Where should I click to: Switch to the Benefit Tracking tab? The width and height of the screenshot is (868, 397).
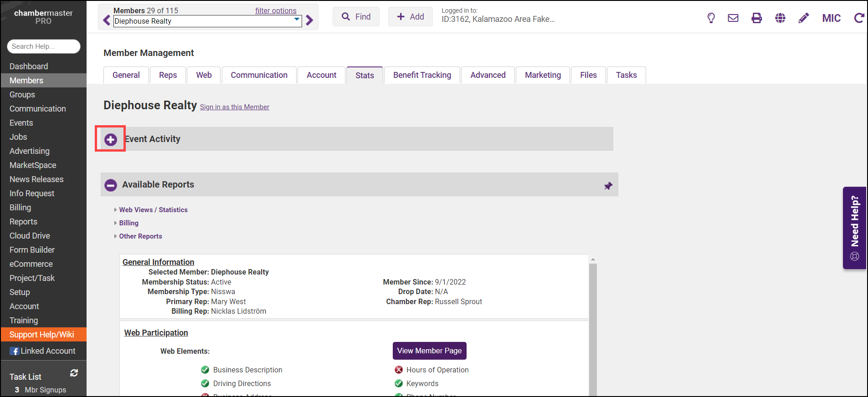pyautogui.click(x=422, y=75)
